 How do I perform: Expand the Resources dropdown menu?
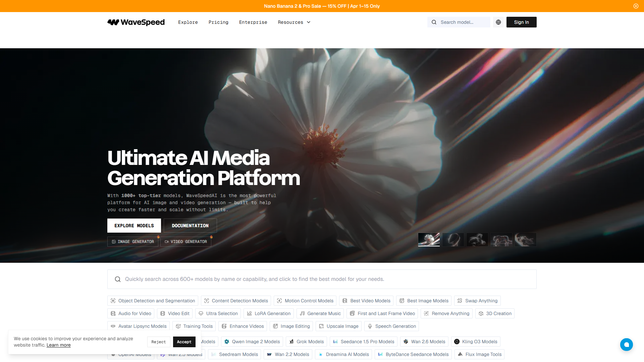pyautogui.click(x=294, y=22)
